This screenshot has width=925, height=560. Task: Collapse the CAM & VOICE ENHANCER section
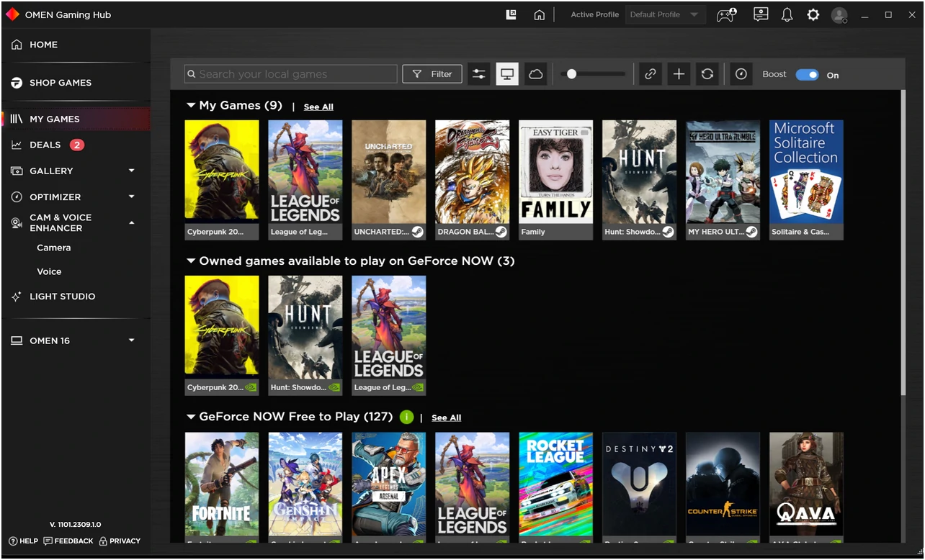pos(132,223)
